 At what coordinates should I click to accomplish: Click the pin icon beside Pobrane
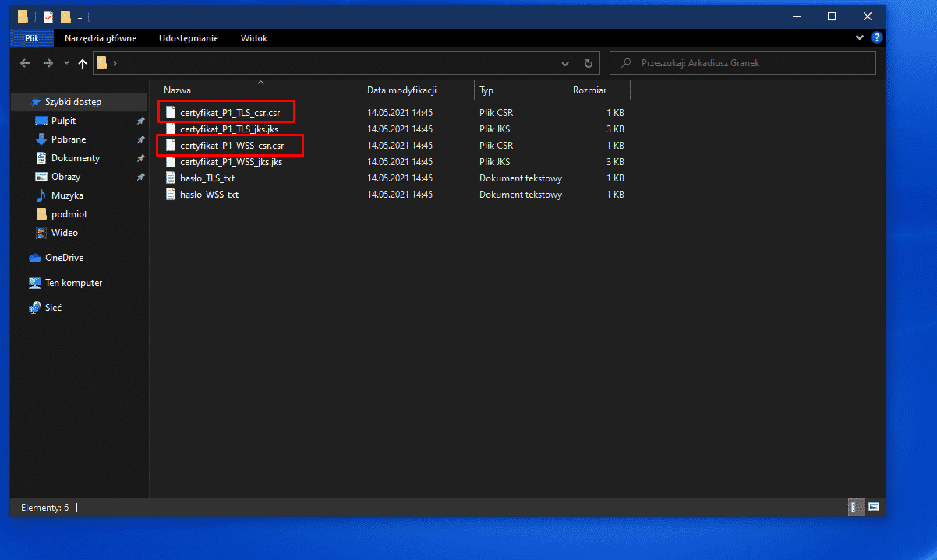coord(140,139)
